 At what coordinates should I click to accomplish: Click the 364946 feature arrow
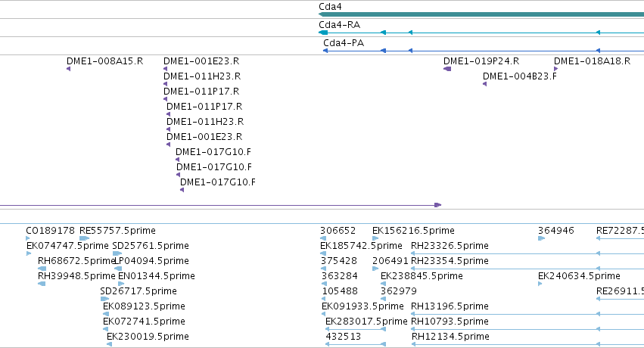click(x=541, y=238)
